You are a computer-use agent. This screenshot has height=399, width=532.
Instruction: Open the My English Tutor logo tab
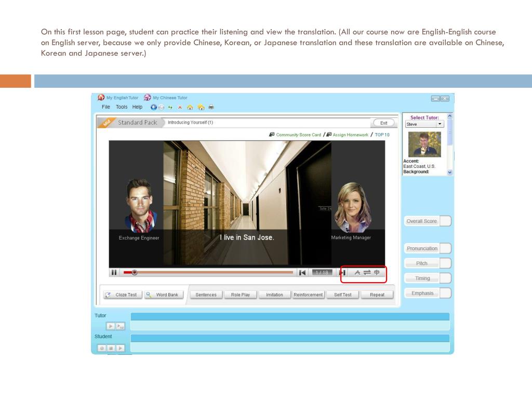tap(118, 98)
